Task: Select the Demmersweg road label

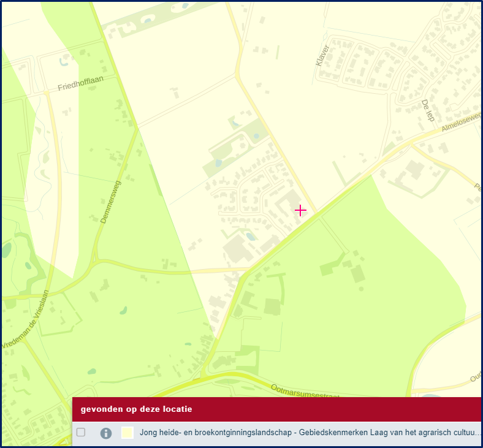Action: [x=111, y=202]
